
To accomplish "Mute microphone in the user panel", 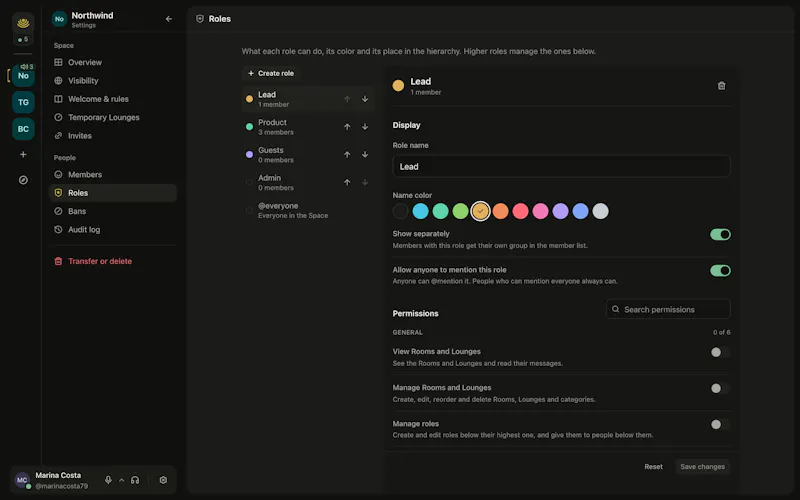I will coord(108,480).
